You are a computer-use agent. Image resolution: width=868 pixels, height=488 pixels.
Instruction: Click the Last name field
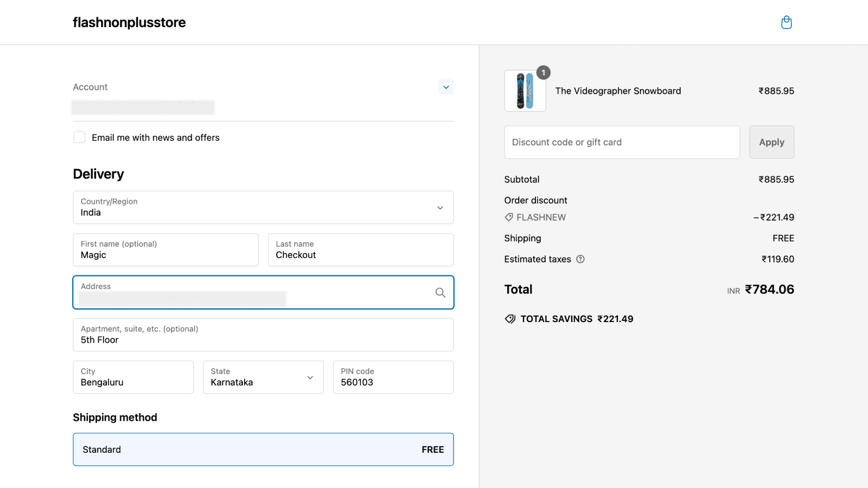click(360, 250)
